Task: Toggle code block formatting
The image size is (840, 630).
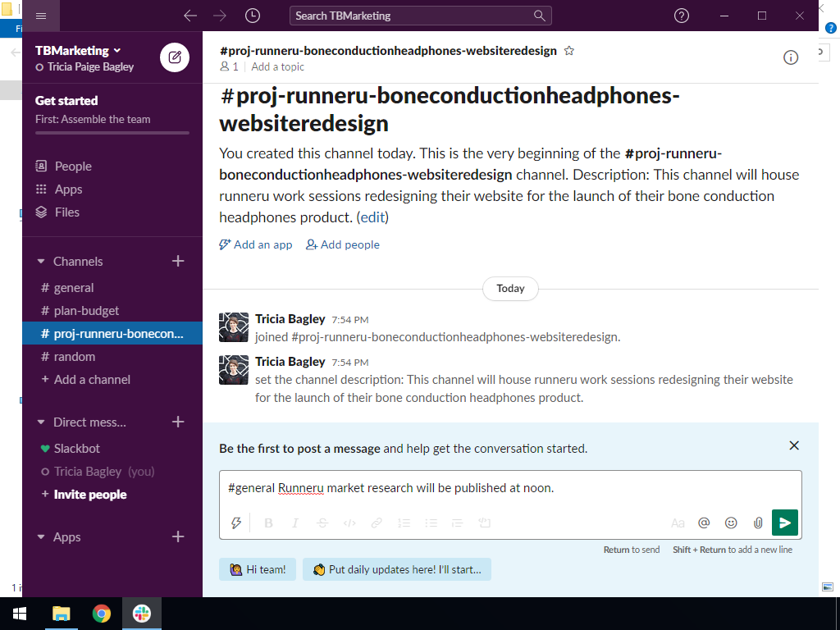Action: pos(484,523)
